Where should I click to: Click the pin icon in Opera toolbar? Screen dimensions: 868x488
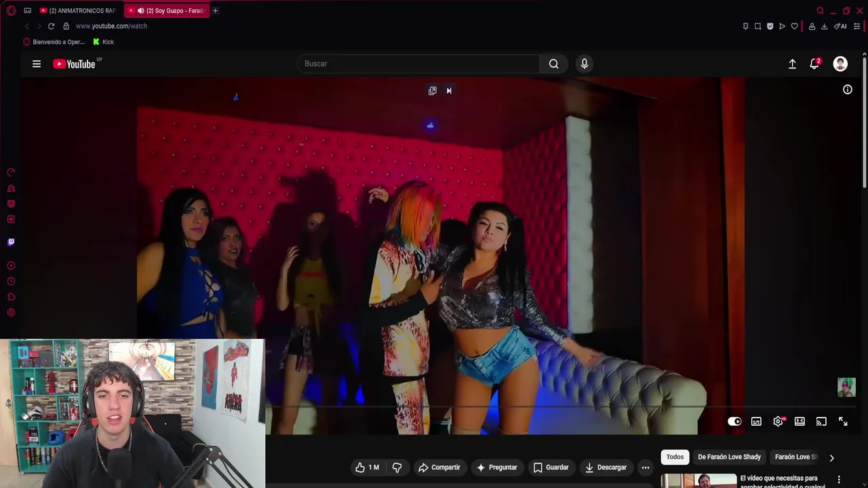point(745,26)
